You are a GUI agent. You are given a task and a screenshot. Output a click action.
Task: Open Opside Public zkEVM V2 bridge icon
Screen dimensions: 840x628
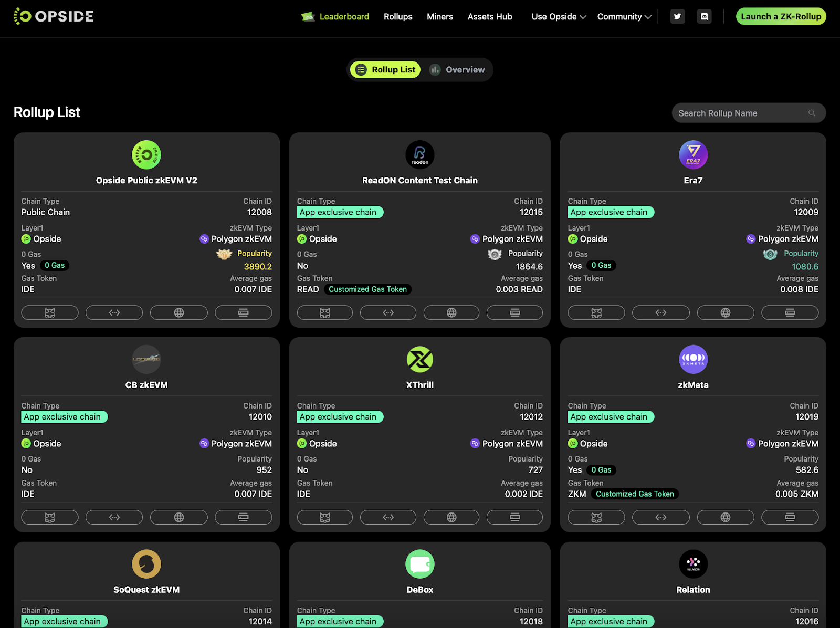coord(114,312)
